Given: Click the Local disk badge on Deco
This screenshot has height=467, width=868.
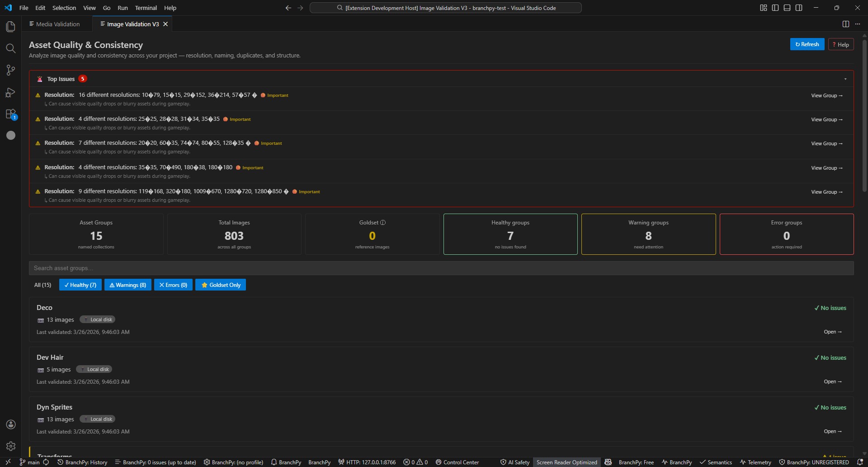Looking at the screenshot, I should [x=98, y=319].
